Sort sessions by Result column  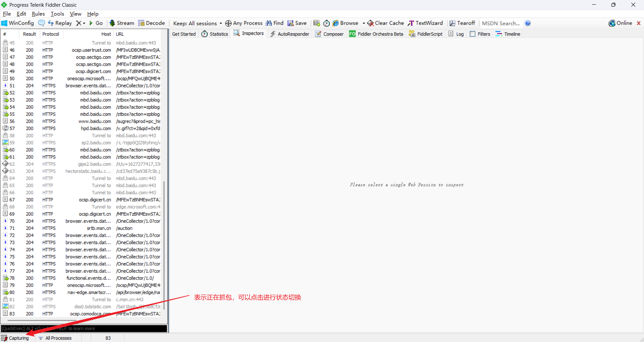tap(30, 34)
